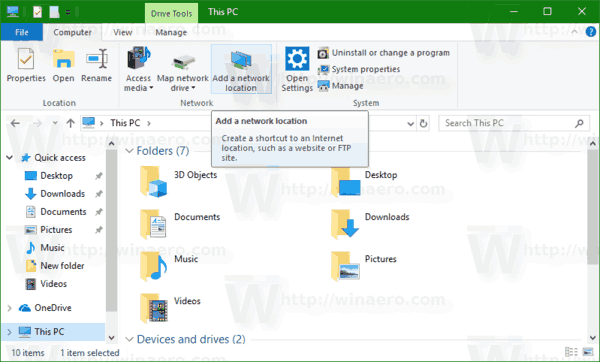Screen dimensions: 600x362
Task: Expand the OneDrive tree node
Action: 10,308
